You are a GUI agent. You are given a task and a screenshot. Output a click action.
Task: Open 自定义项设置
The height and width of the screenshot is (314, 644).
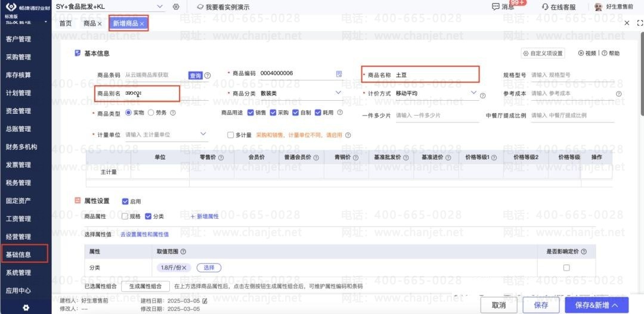[543, 54]
